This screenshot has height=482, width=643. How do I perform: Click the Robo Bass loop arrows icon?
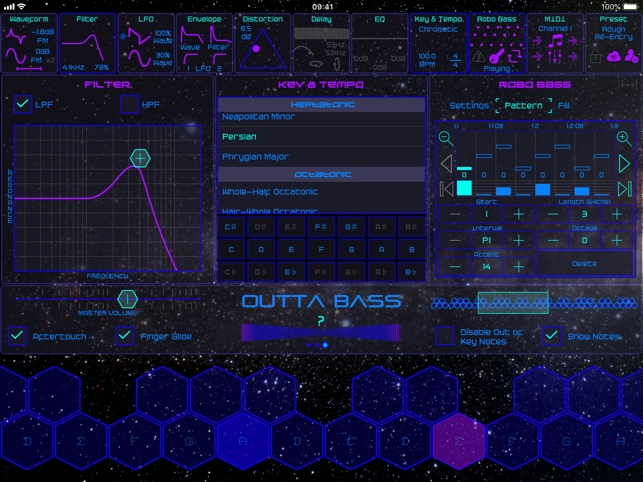point(514,56)
